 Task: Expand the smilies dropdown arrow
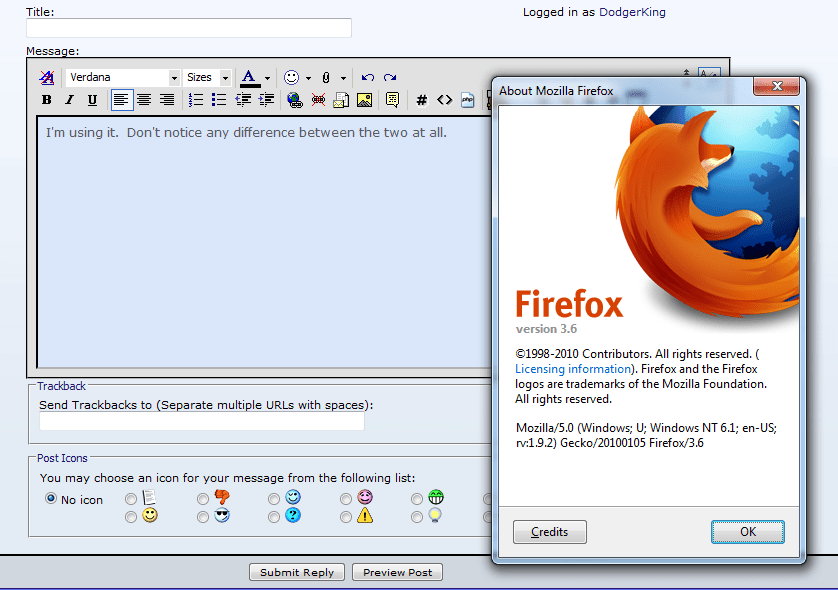tap(308, 78)
